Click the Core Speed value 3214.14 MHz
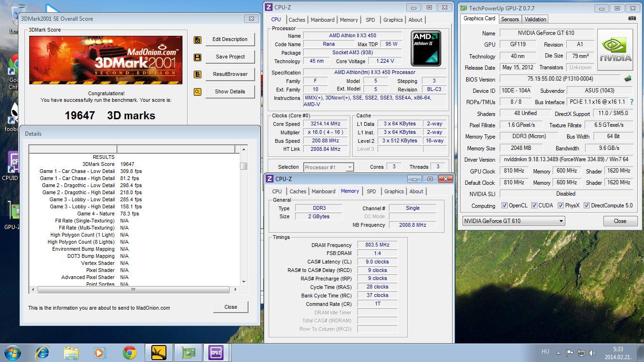Screen dimensions: 644x362 [x=325, y=124]
